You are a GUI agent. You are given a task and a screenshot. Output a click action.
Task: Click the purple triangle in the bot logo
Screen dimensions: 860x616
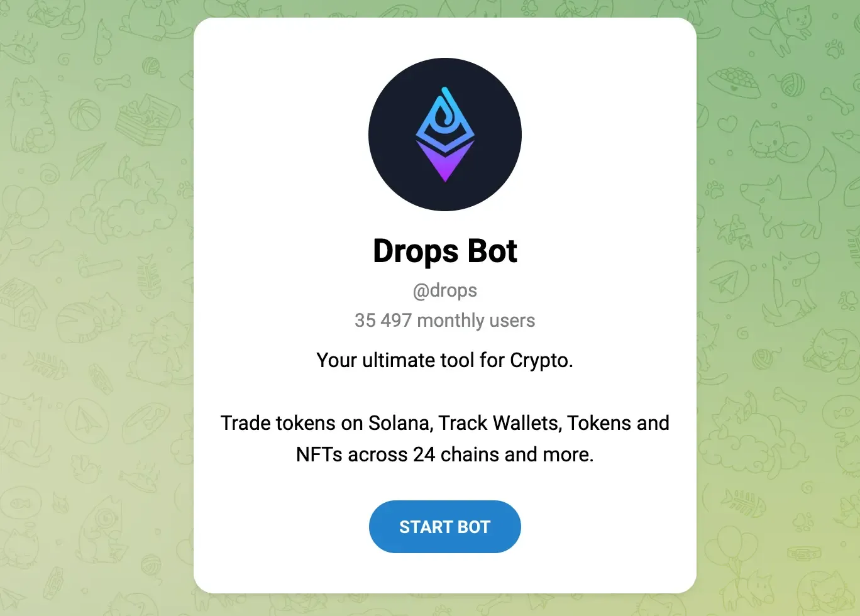(445, 161)
